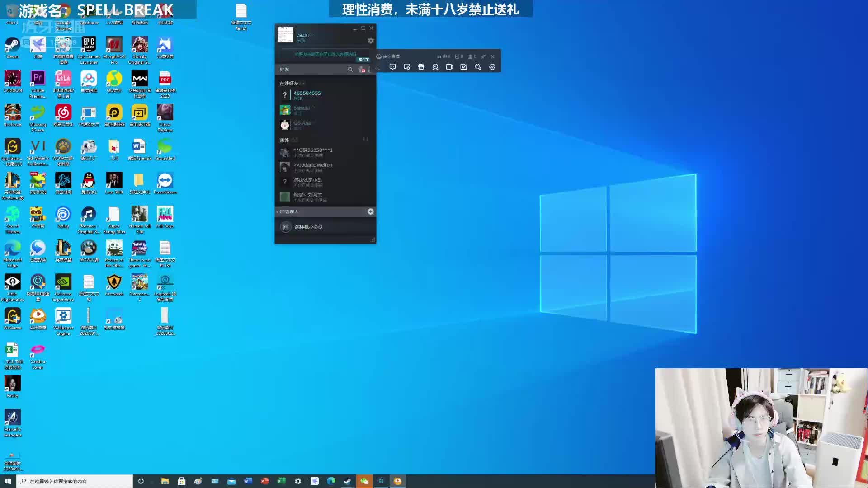Open the add friend icon with 32 badge
Viewport: 868px width, 488px height.
coord(361,70)
